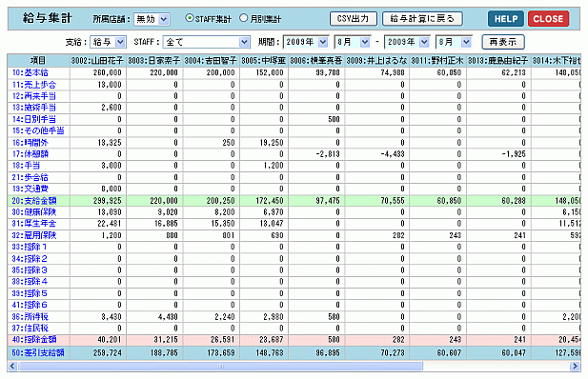
Task: Open the start year 2009年 dropdown
Action: point(306,42)
